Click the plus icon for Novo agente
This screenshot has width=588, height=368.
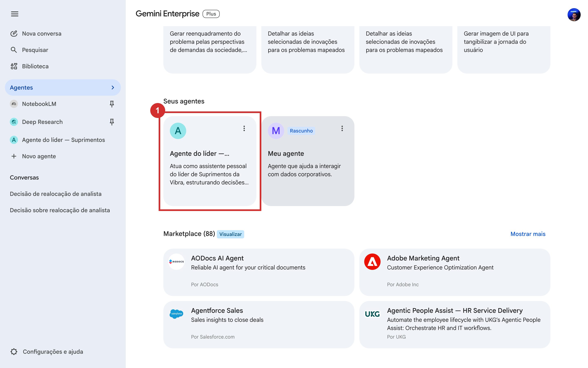(x=14, y=156)
